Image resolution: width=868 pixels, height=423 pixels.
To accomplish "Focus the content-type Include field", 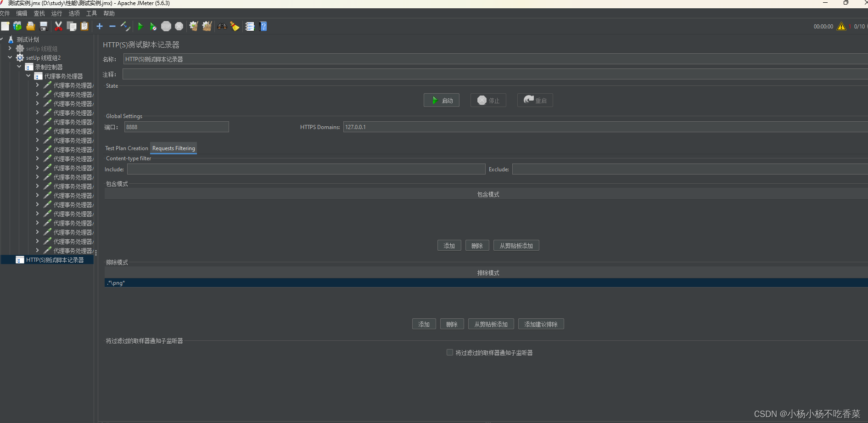I will 306,169.
